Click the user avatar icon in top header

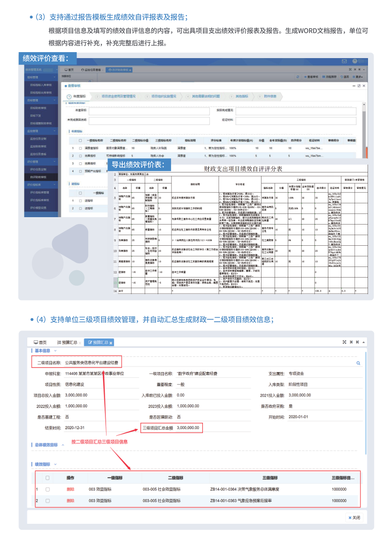355,61
